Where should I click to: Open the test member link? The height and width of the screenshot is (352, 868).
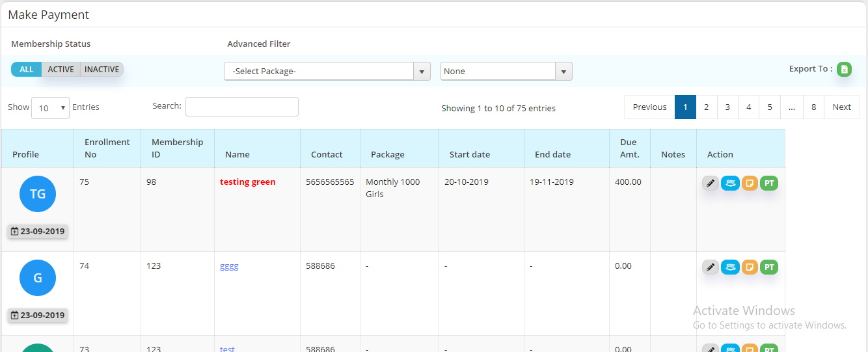(227, 349)
